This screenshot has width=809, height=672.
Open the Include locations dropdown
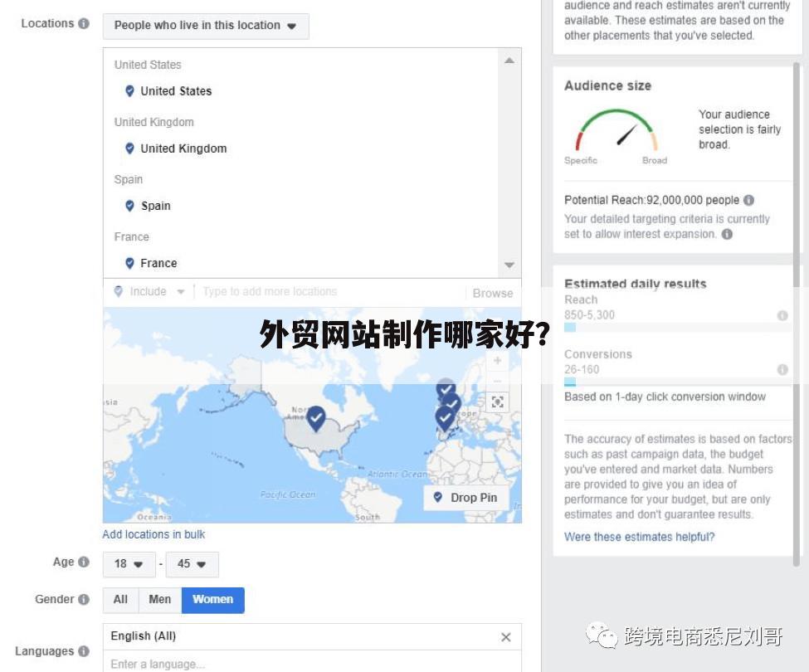(x=149, y=291)
